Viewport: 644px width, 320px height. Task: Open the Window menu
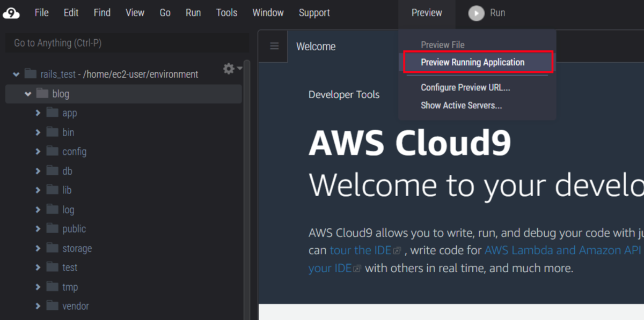(268, 13)
